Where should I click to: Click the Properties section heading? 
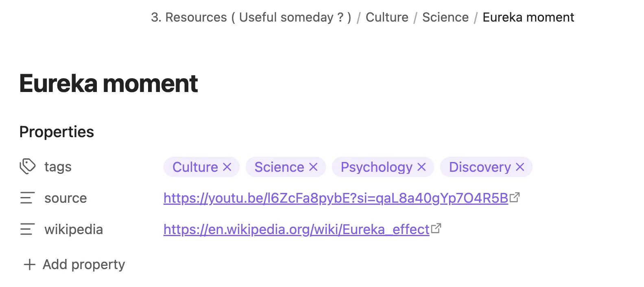[x=57, y=132]
